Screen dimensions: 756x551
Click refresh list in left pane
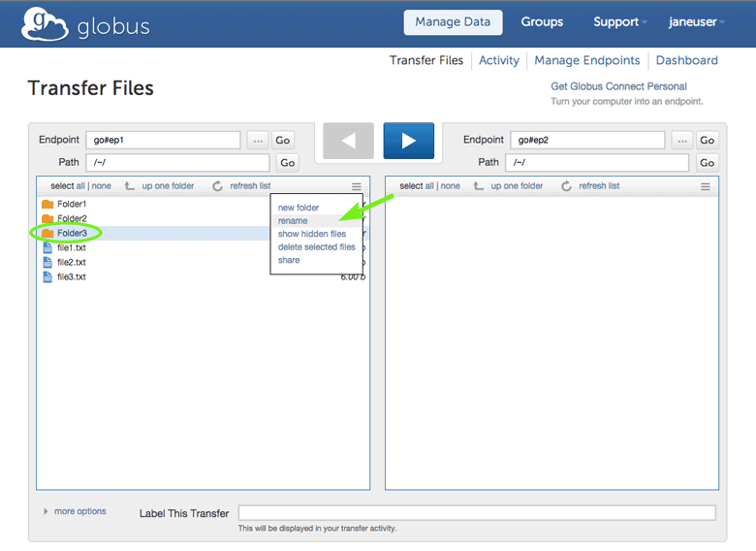(250, 185)
